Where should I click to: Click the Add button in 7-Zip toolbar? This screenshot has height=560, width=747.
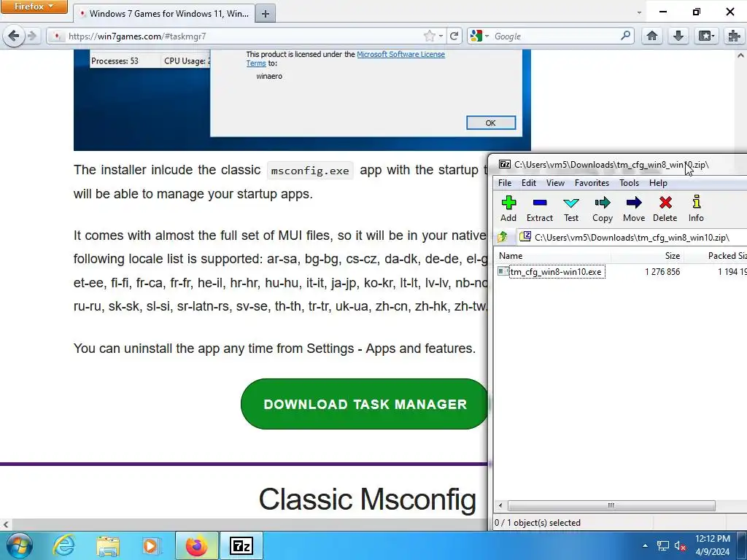pyautogui.click(x=508, y=209)
